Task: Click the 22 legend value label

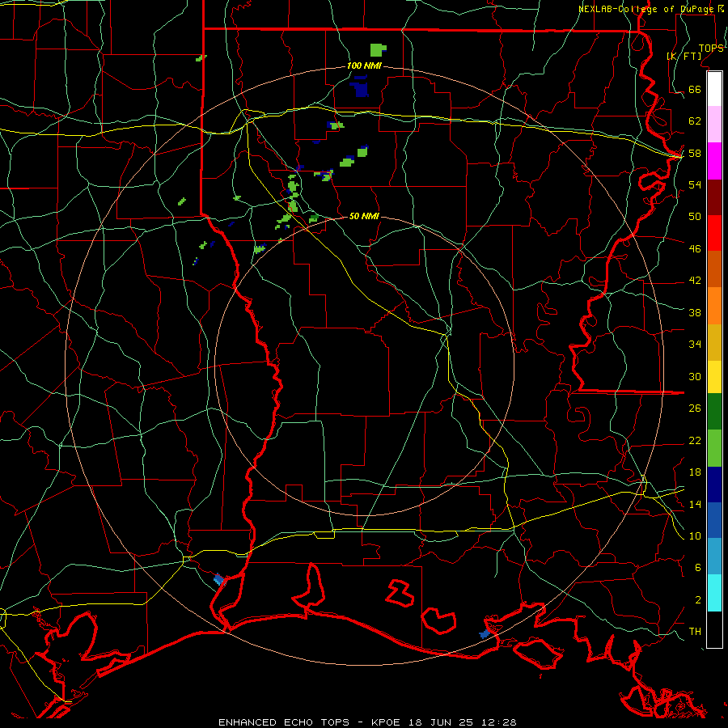Action: 695,440
